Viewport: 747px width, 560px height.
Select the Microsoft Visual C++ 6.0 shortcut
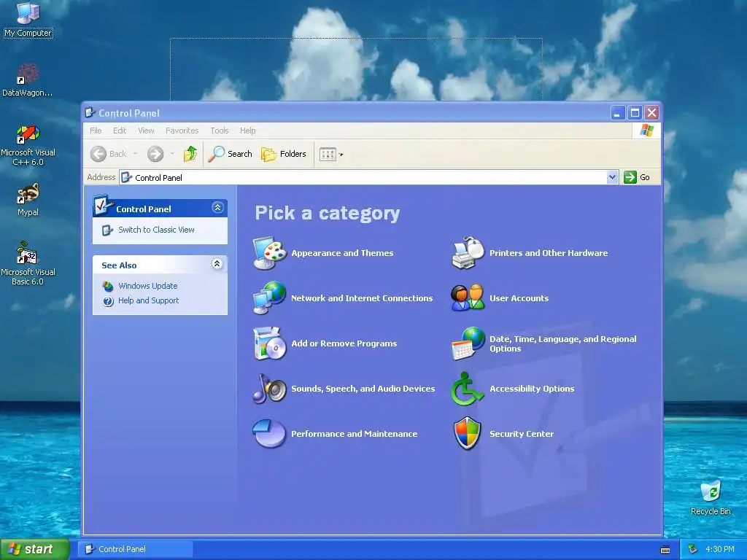[x=28, y=146]
